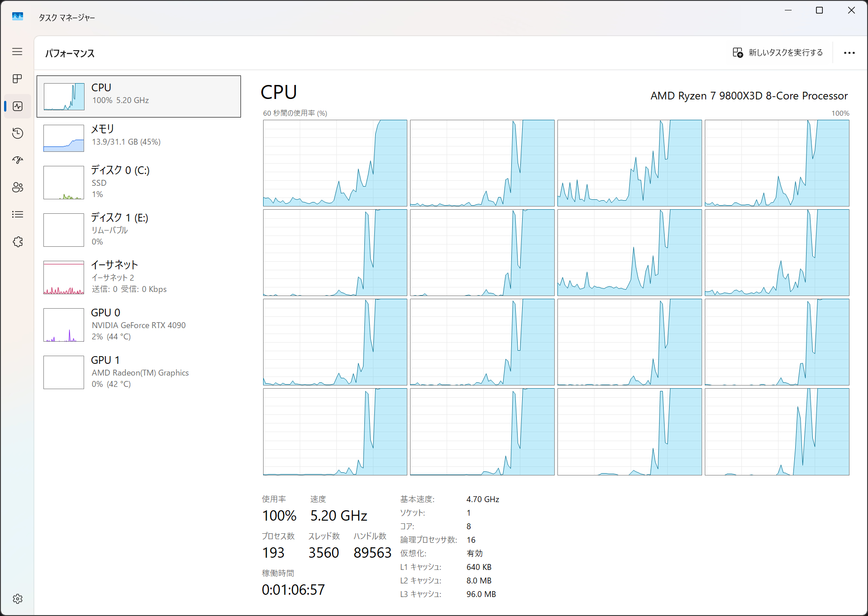Select the CPU item in sidebar

(138, 96)
